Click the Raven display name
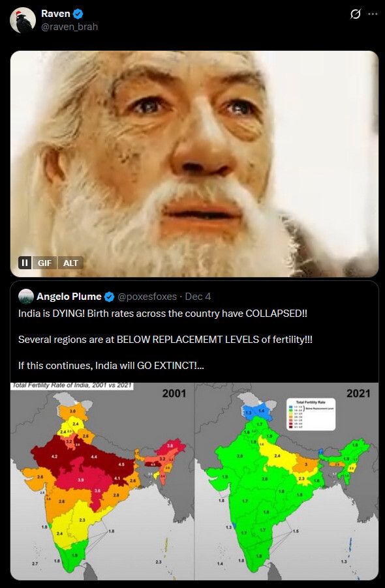Image resolution: width=385 pixels, height=588 pixels. pos(55,14)
